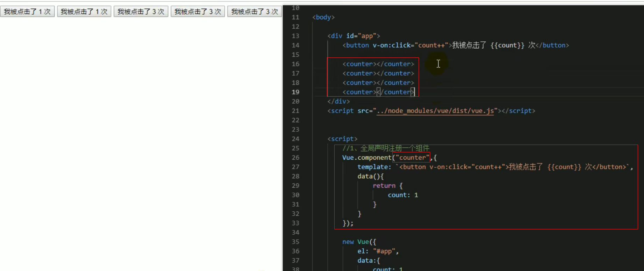Click the closing </div> tag
This screenshot has width=644, height=271.
[338, 102]
